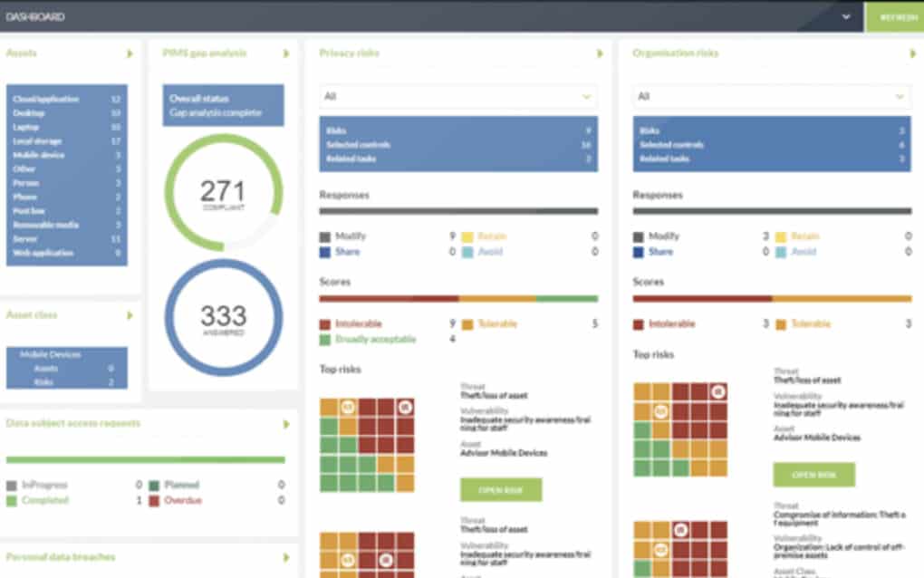Click the Share swatch in Privacy risks
Viewport: 924px width, 578px height.
pos(324,252)
